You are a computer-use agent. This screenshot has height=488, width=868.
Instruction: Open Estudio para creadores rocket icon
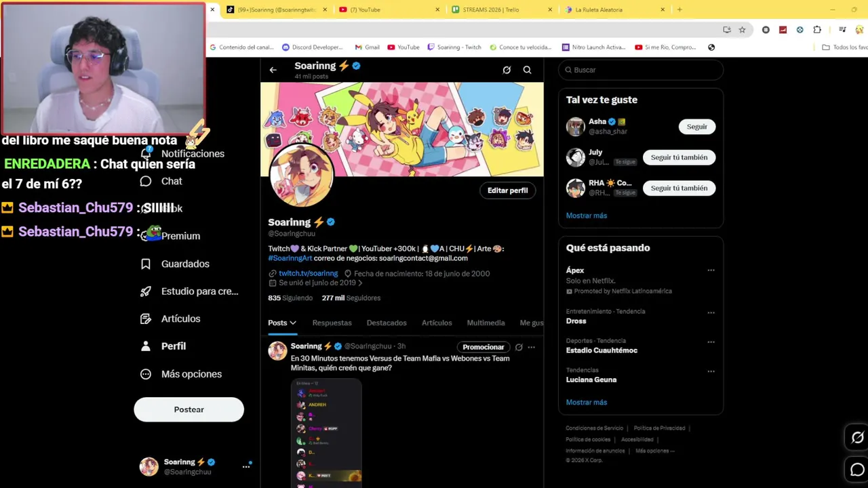[145, 291]
